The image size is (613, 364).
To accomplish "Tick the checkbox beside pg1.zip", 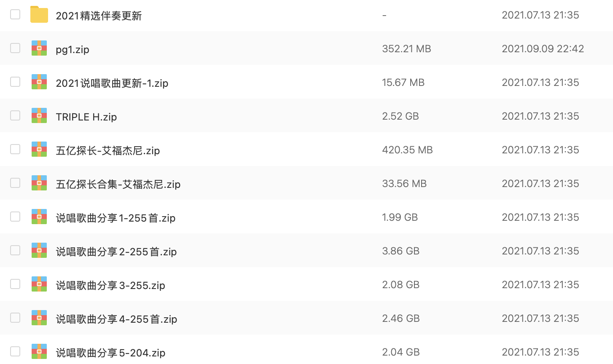I will pyautogui.click(x=15, y=48).
